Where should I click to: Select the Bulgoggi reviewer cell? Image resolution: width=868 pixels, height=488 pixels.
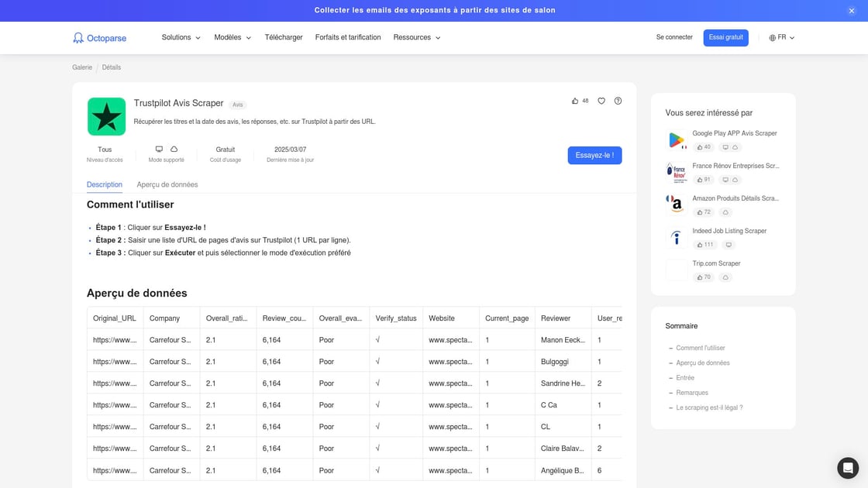563,362
